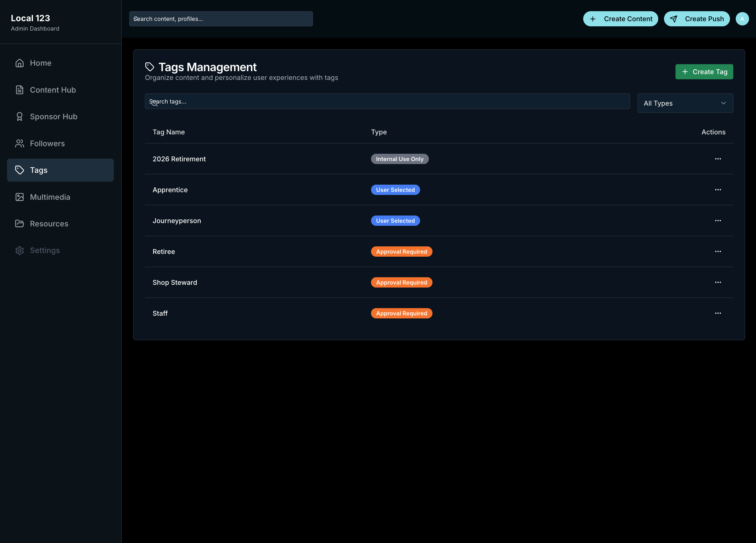
Task: Click the Journeyperson tag name
Action: tap(177, 221)
